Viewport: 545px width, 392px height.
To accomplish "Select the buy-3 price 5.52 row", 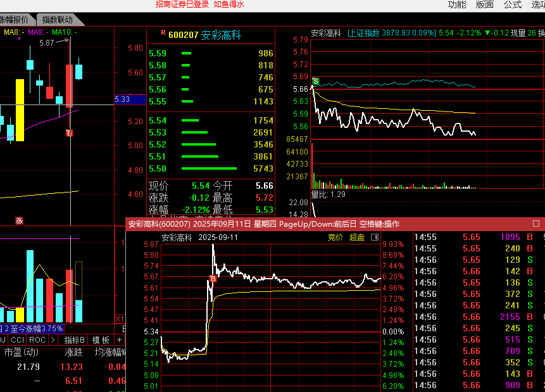I will [211, 144].
